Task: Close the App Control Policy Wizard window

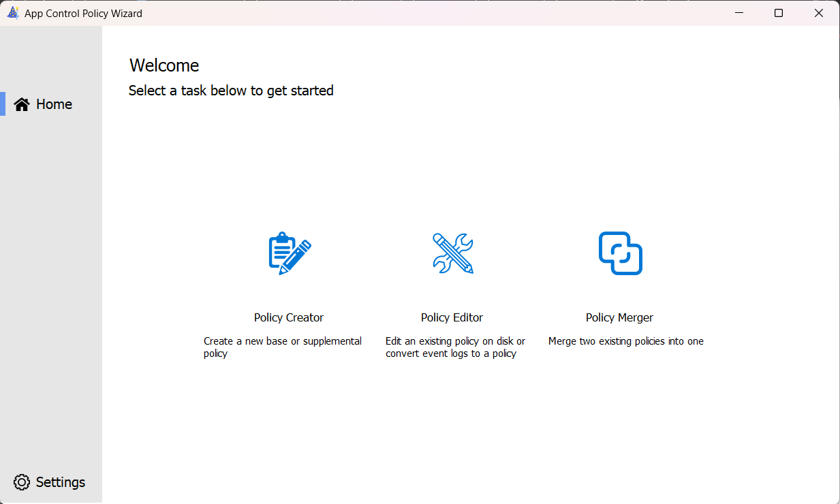Action: click(819, 13)
